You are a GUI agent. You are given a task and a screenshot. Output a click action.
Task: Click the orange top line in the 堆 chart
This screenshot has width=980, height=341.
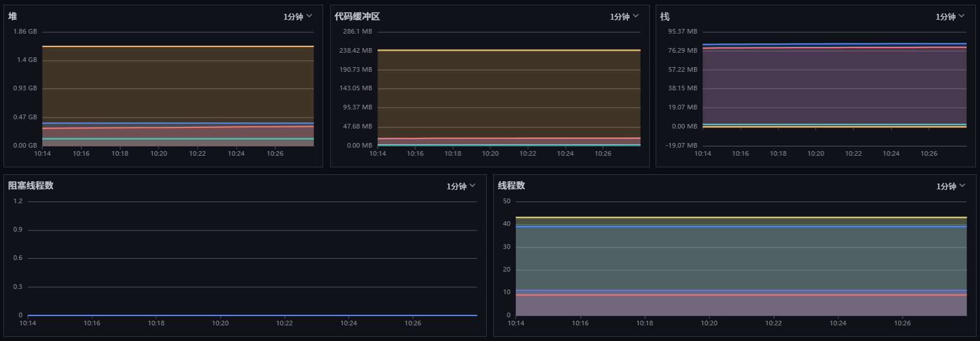click(x=178, y=46)
